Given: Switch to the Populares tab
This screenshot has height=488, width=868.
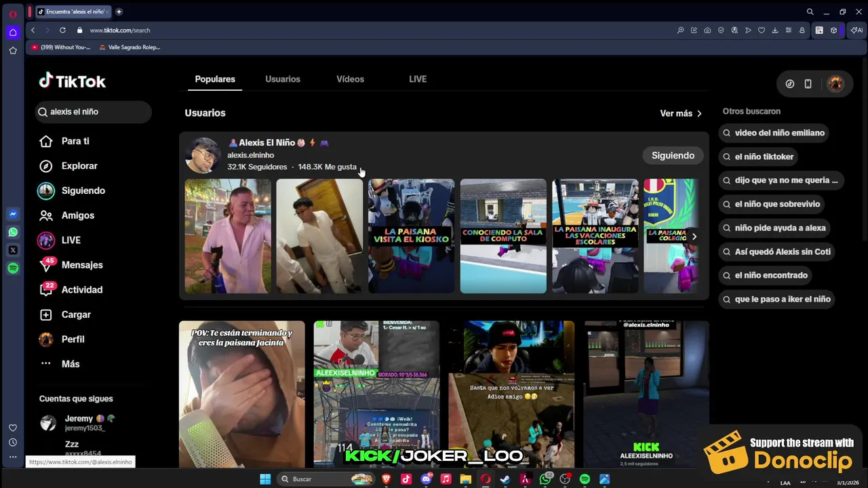Looking at the screenshot, I should (x=215, y=79).
